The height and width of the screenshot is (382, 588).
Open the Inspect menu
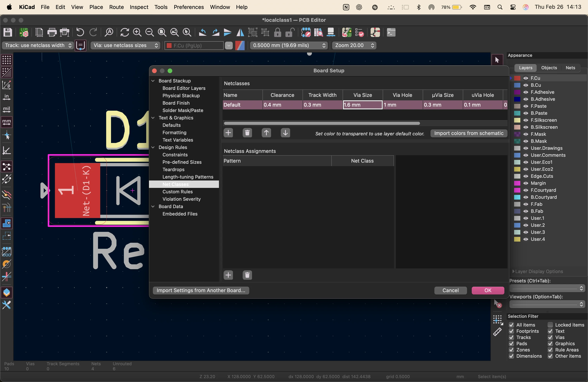click(139, 7)
